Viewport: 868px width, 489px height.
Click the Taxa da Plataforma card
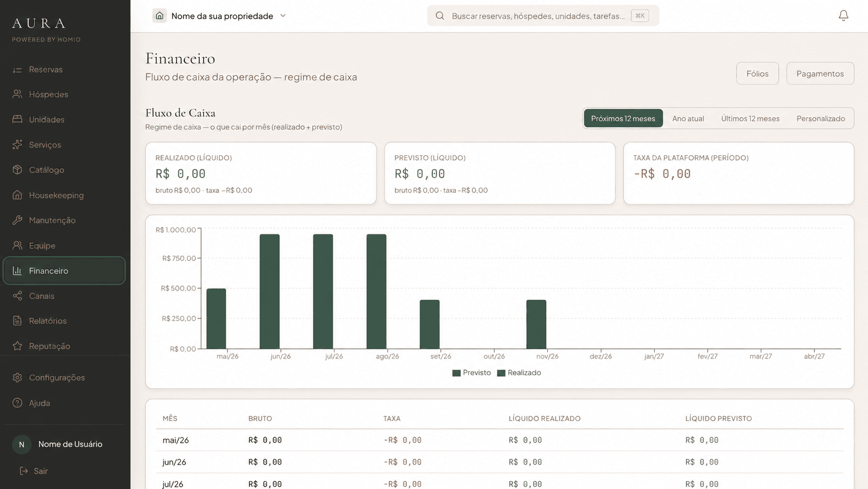(x=738, y=173)
